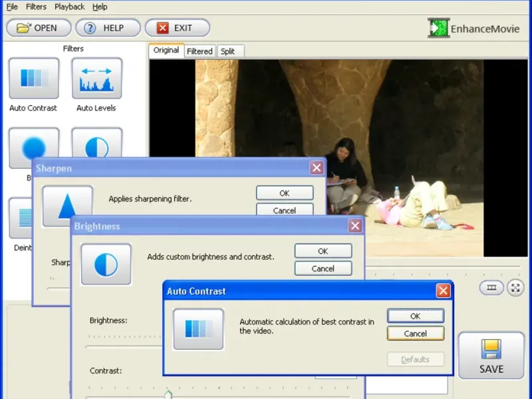Screen dimensions: 532x399
Task: Click the 'Adds custom brightness and contrast.' text
Action: point(210,257)
